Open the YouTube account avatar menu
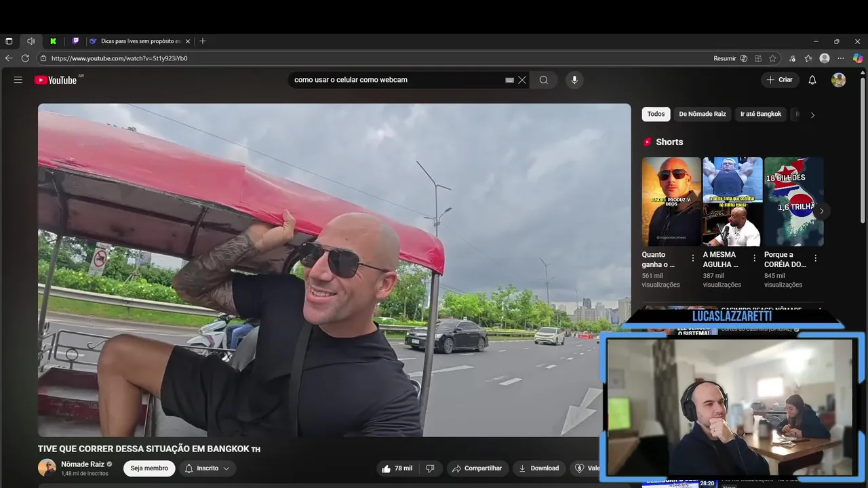Image resolution: width=868 pixels, height=488 pixels. point(839,80)
